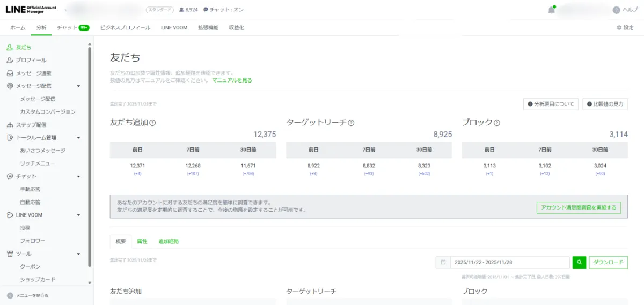Click the マニュアルを見る link
The image size is (644, 305).
(x=232, y=80)
